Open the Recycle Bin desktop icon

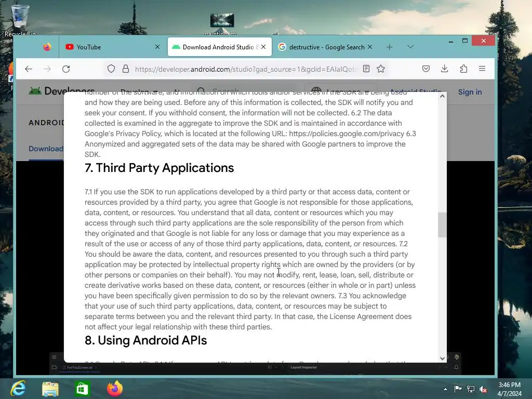click(20, 20)
